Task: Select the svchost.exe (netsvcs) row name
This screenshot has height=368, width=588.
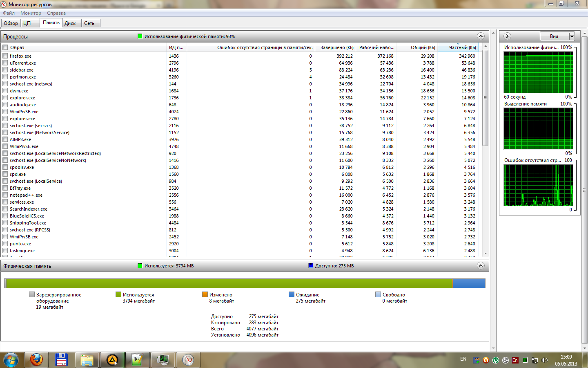Action: 31,84
